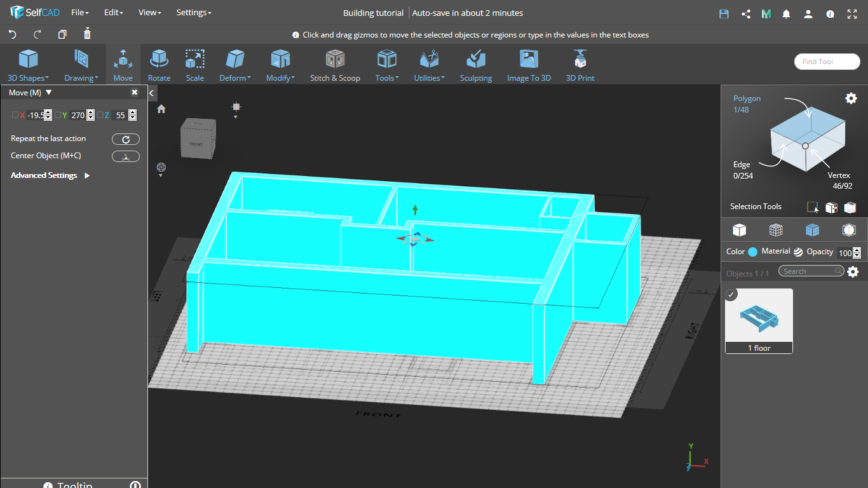This screenshot has height=488, width=868.
Task: Toggle the X axis checkbox
Action: click(x=15, y=115)
